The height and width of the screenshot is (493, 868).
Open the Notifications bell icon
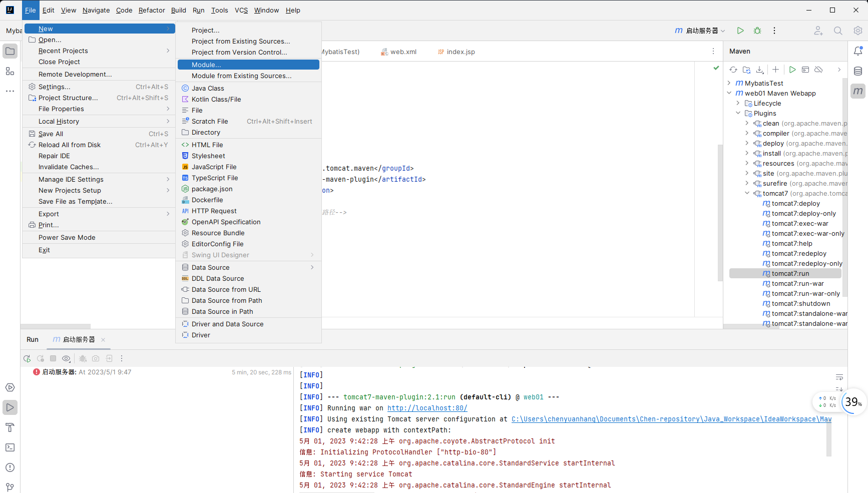pyautogui.click(x=858, y=51)
